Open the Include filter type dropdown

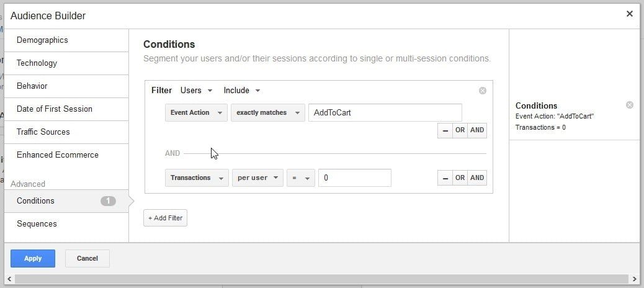click(241, 91)
